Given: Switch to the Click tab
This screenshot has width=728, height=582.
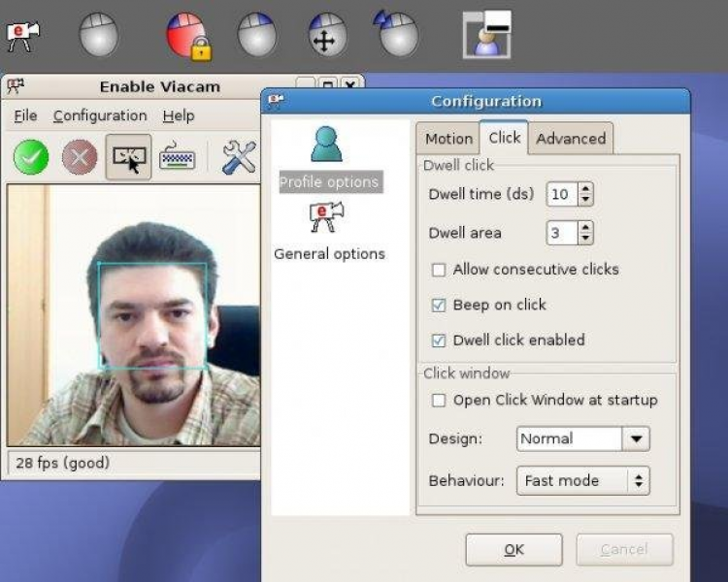Looking at the screenshot, I should (504, 138).
